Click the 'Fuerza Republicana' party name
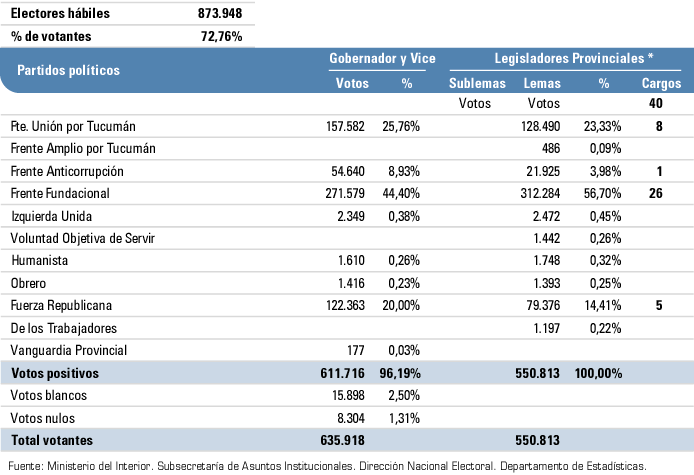 click(60, 306)
